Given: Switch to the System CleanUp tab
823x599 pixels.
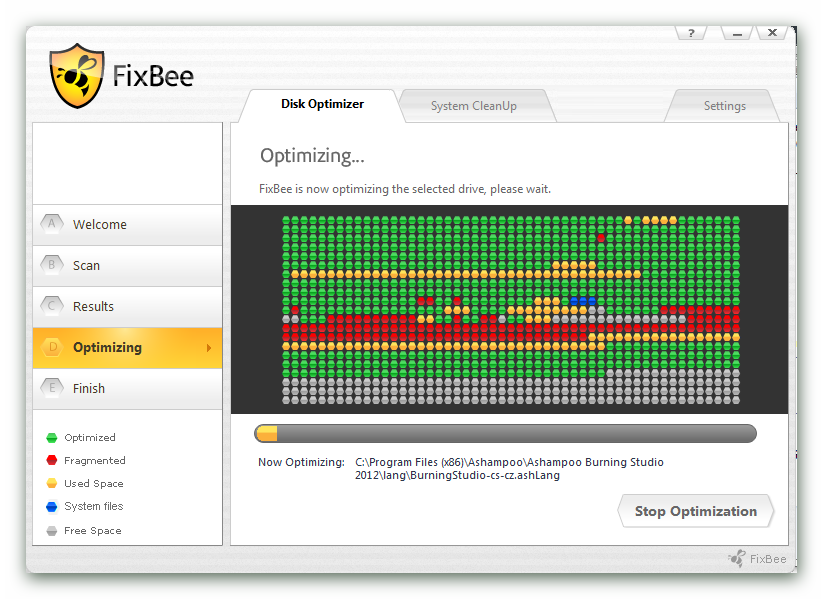Looking at the screenshot, I should click(x=473, y=106).
